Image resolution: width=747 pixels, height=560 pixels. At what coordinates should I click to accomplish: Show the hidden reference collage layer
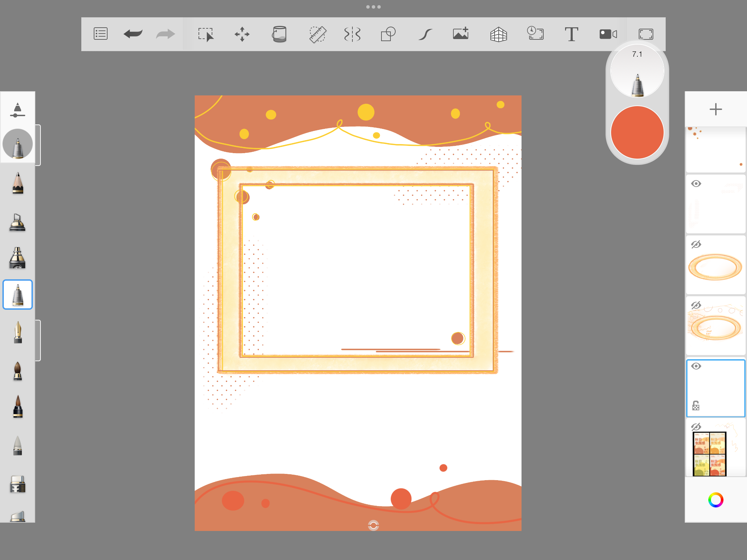tap(696, 427)
